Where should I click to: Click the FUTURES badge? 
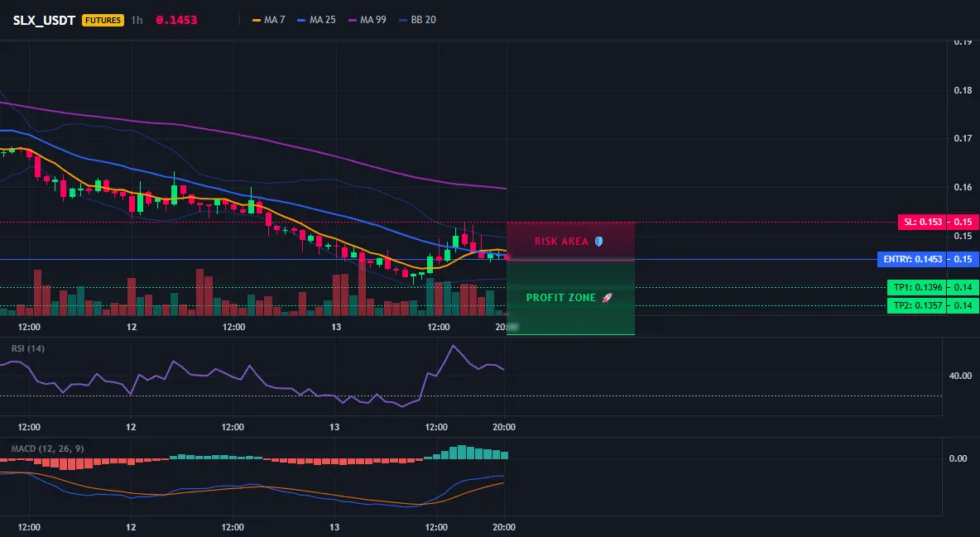point(103,20)
